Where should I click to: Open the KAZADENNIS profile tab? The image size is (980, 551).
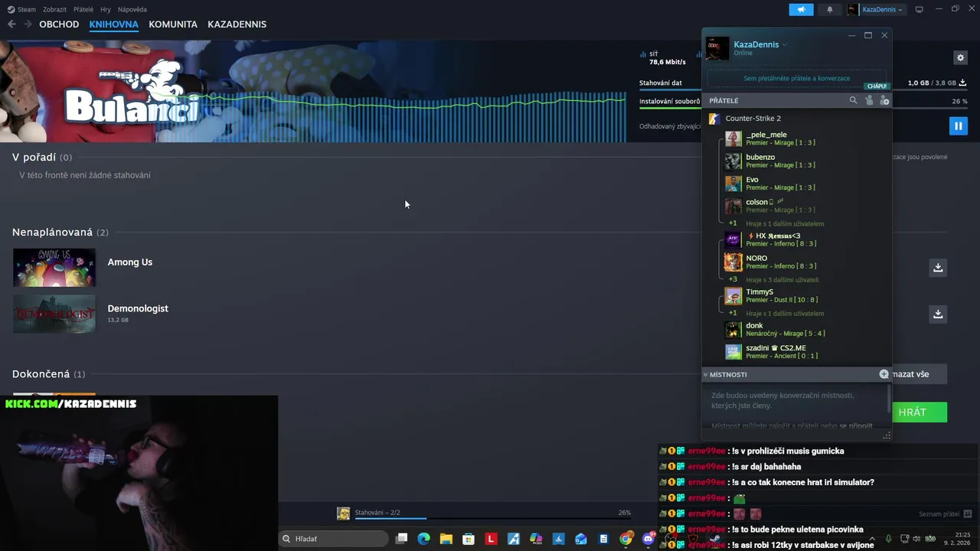click(237, 24)
